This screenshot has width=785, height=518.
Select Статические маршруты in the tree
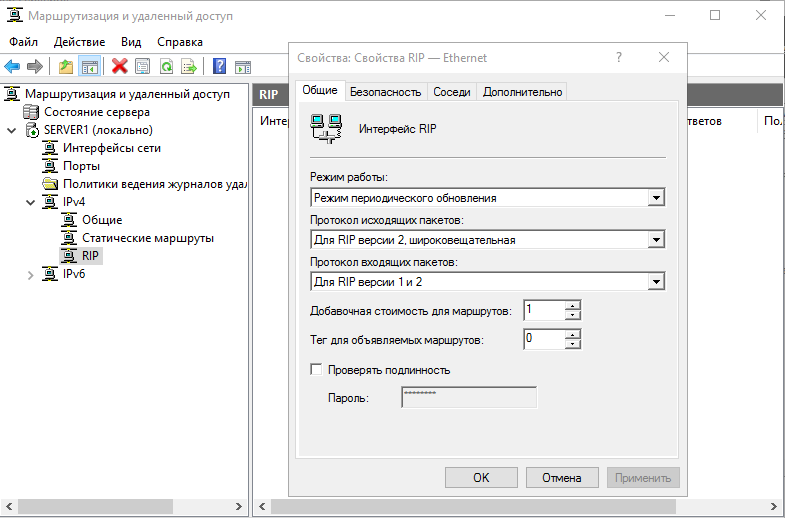coord(147,238)
